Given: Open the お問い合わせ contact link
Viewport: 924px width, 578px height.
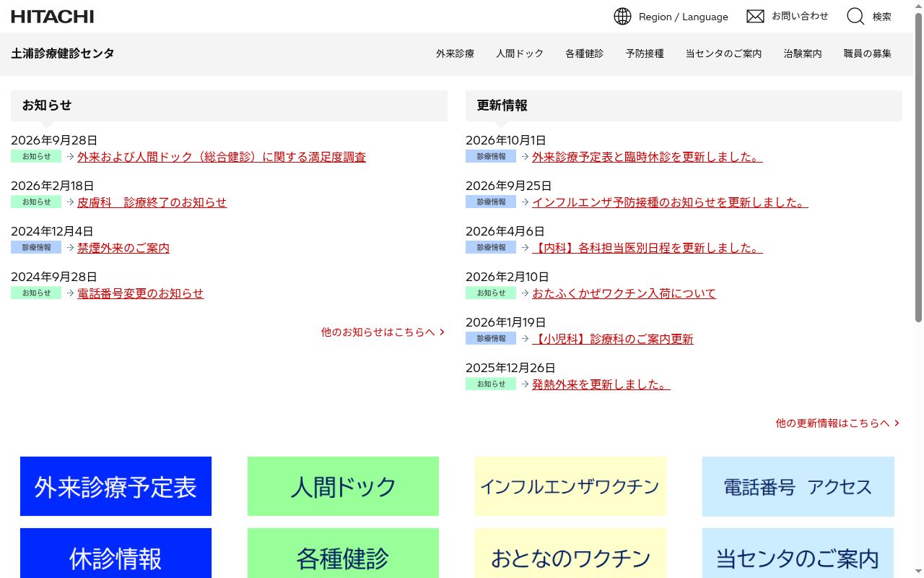Looking at the screenshot, I should click(x=800, y=16).
